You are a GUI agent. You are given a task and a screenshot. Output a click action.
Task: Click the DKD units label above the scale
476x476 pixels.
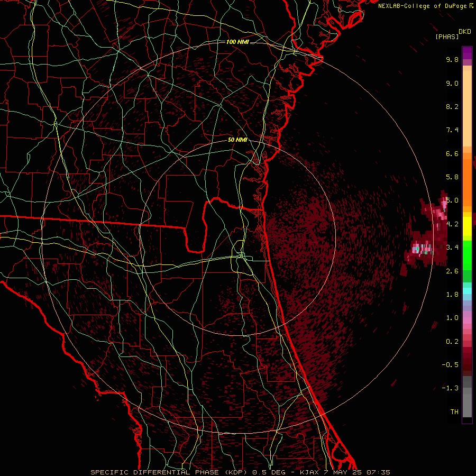(465, 32)
